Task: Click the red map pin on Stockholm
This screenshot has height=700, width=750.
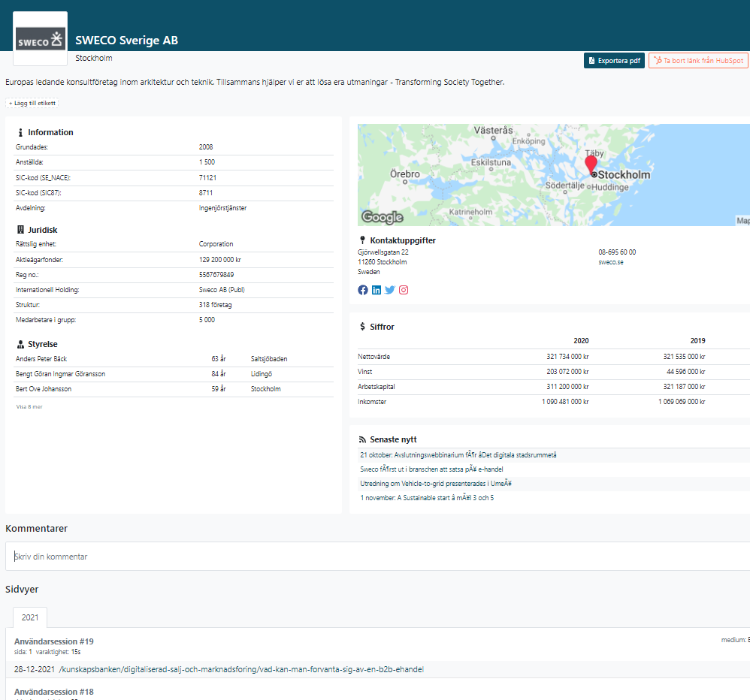Action: coord(591,164)
